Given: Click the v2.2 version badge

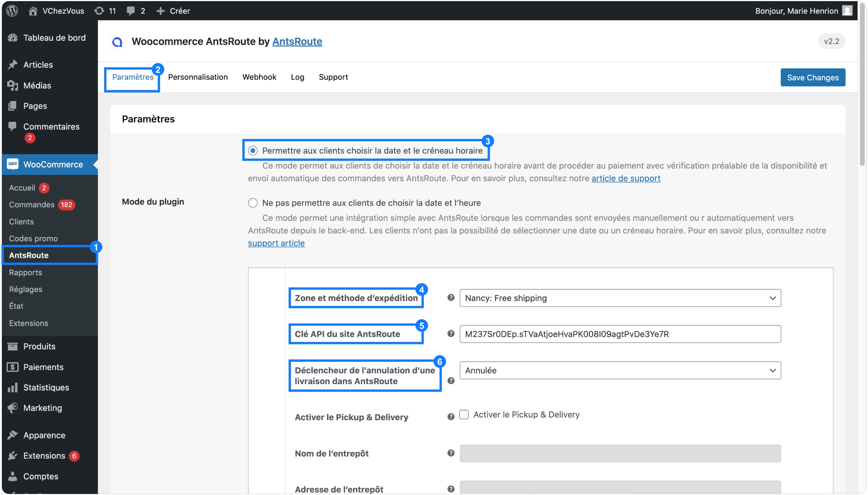Looking at the screenshot, I should 832,41.
